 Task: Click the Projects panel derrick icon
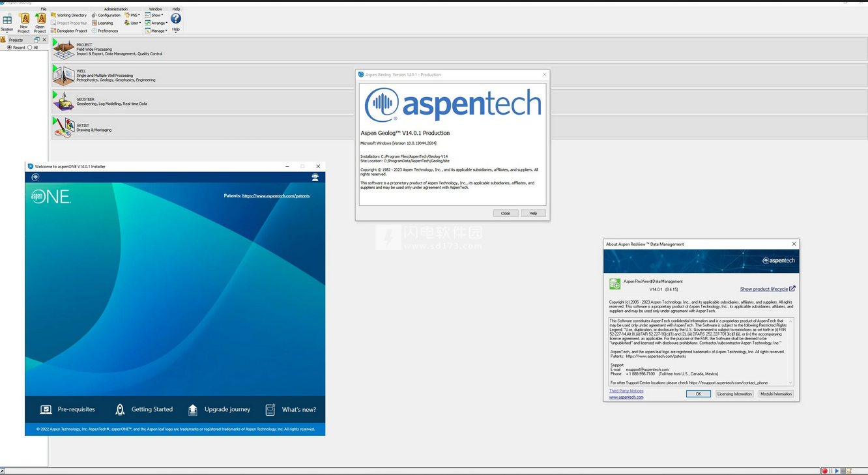[3, 40]
